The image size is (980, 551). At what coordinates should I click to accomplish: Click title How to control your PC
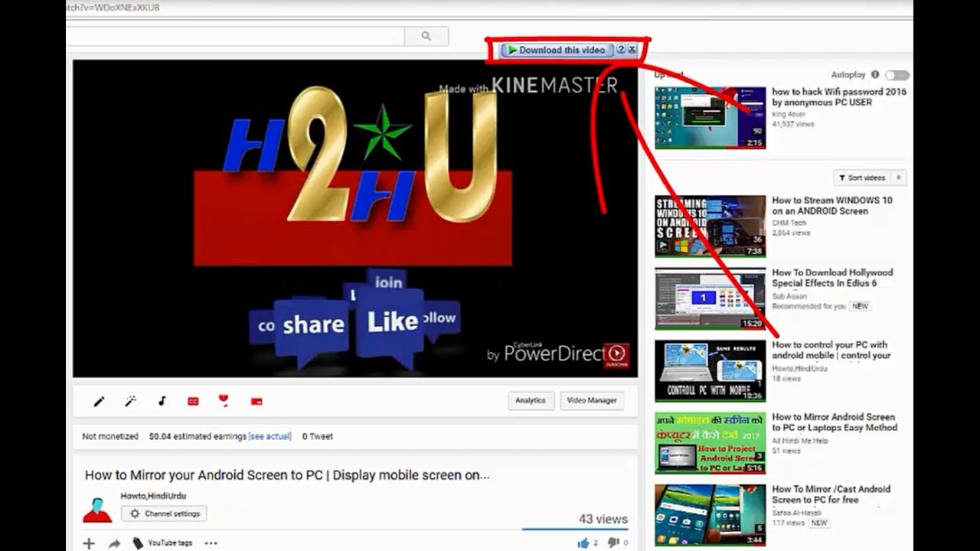pyautogui.click(x=831, y=350)
